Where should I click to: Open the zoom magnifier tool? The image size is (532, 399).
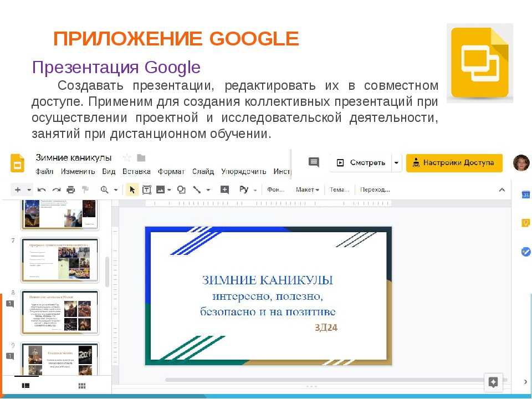(x=104, y=190)
